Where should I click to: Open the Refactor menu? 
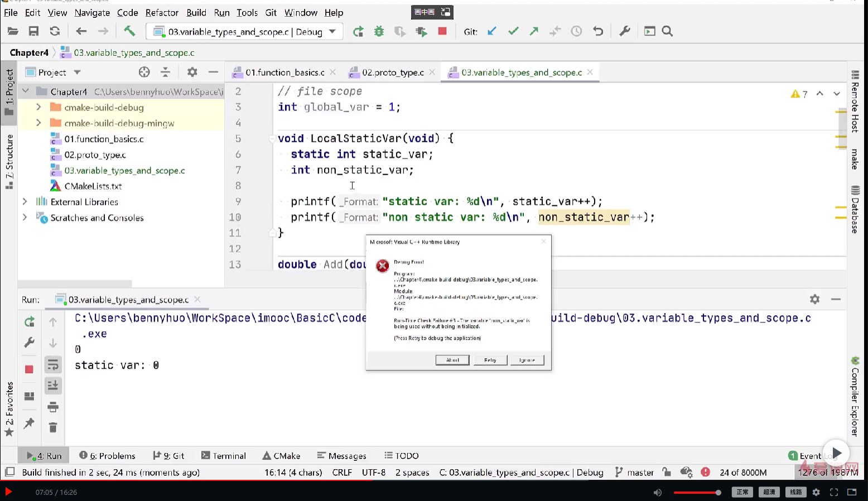[162, 12]
